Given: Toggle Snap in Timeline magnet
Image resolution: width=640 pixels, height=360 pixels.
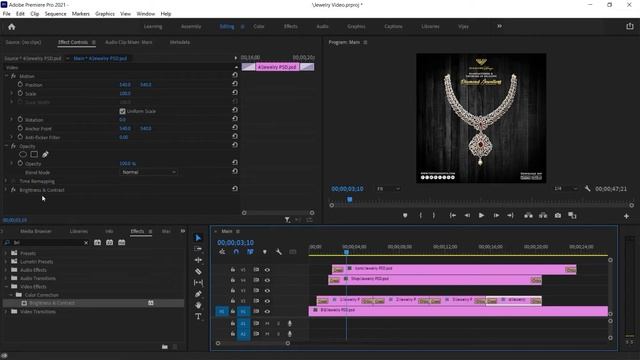Looking at the screenshot, I should [236, 252].
